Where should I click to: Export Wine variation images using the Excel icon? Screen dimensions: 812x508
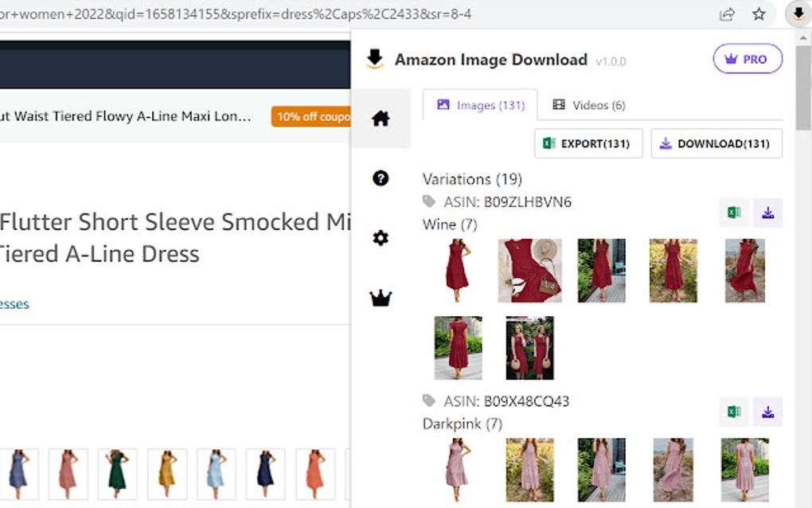733,213
